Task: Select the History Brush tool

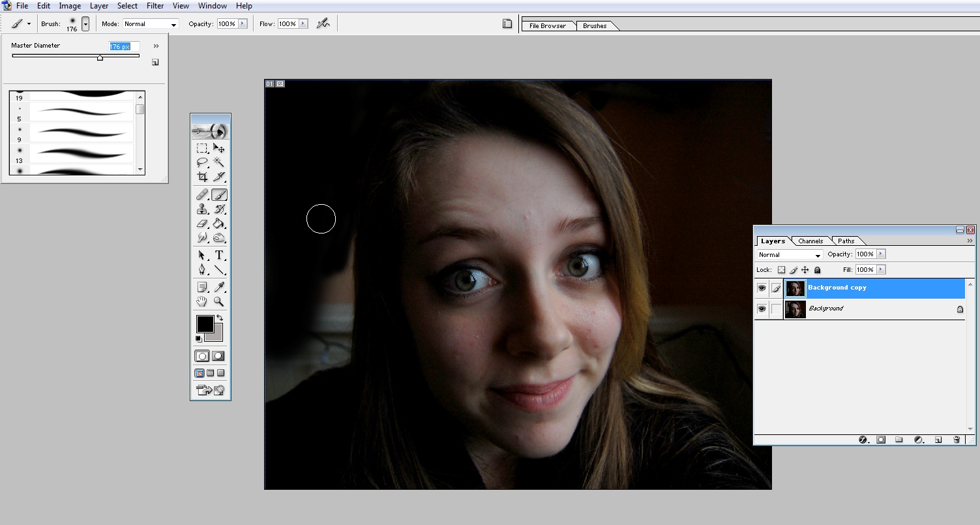Action: (x=219, y=209)
